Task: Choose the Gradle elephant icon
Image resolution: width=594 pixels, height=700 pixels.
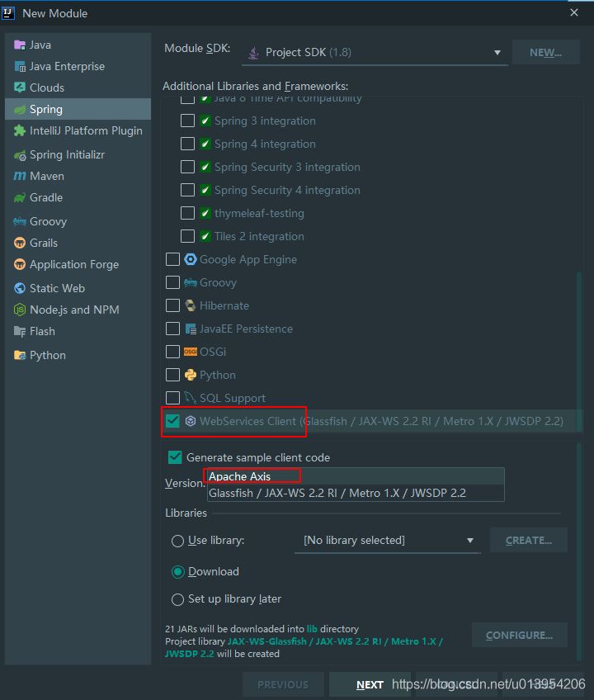Action: (20, 198)
